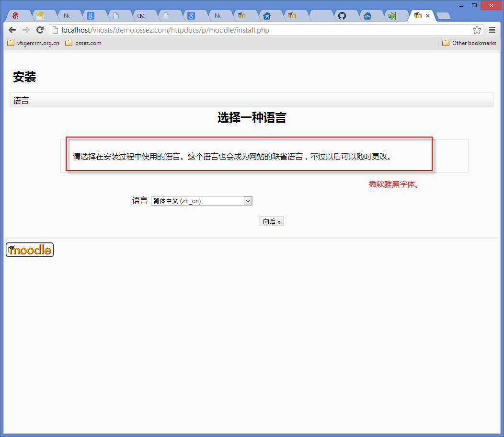Switch to the first blue Google icon tab
The height and width of the screenshot is (437, 504).
[91, 16]
